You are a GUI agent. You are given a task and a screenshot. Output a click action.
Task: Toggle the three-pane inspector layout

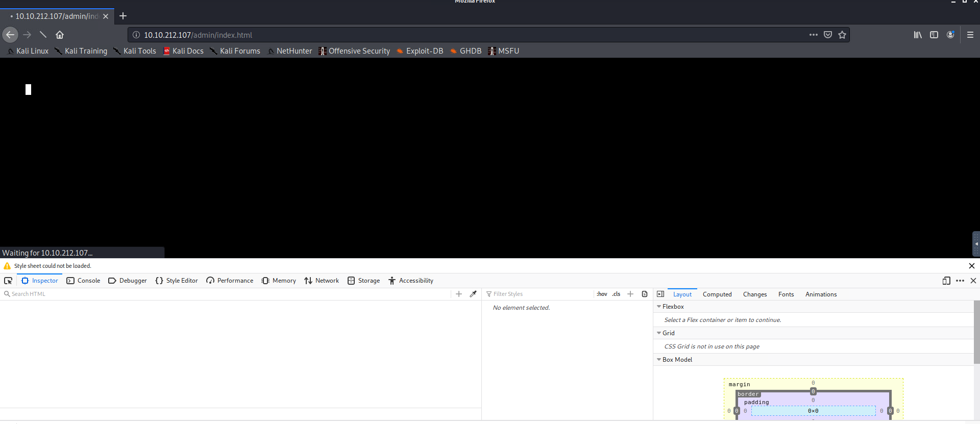660,294
